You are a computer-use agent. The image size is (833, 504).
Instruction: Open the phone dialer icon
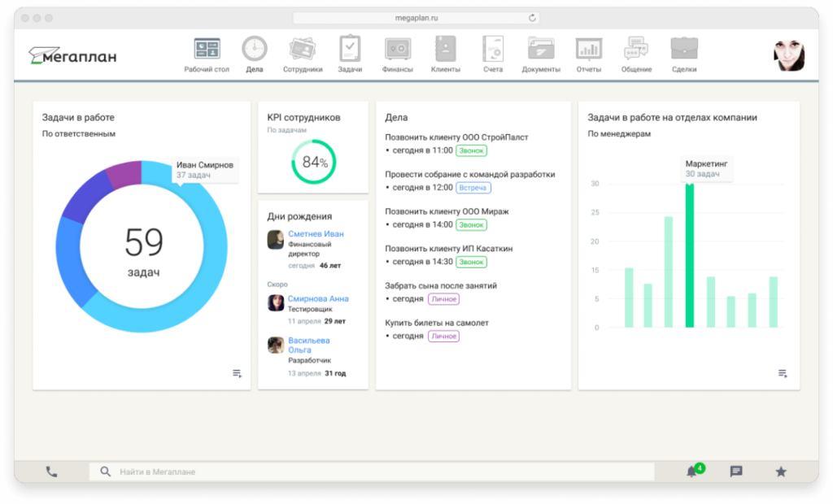[51, 471]
